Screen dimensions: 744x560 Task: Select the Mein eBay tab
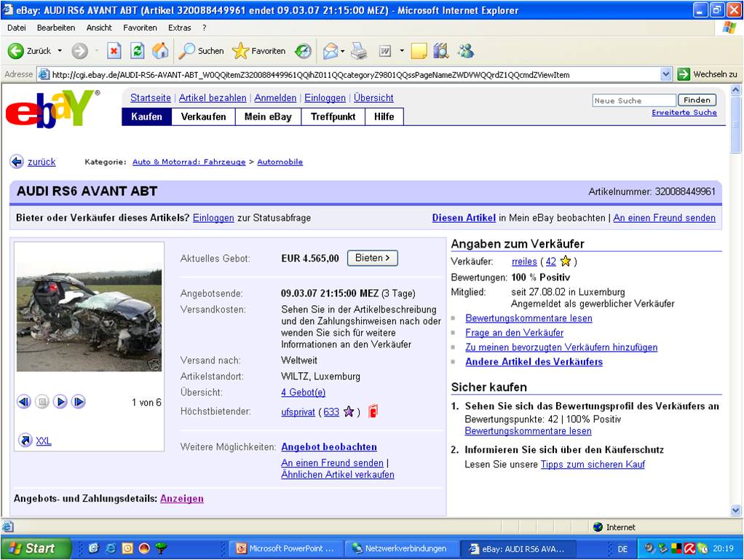pos(268,117)
